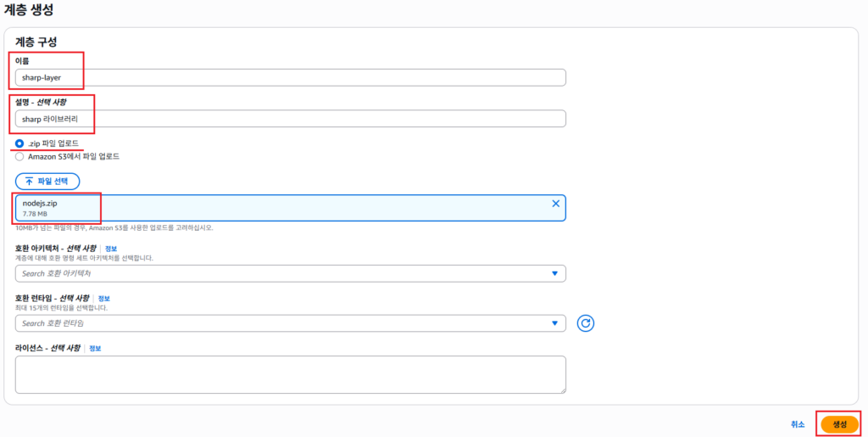This screenshot has width=868, height=437.
Task: Grab the resize handle of the 라이선스 text area
Action: 562,389
